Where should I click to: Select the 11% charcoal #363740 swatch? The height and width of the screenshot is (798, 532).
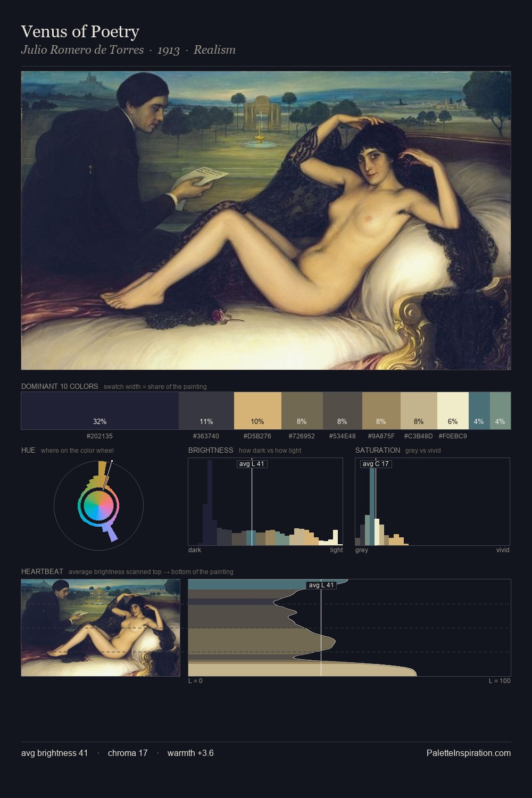[206, 411]
